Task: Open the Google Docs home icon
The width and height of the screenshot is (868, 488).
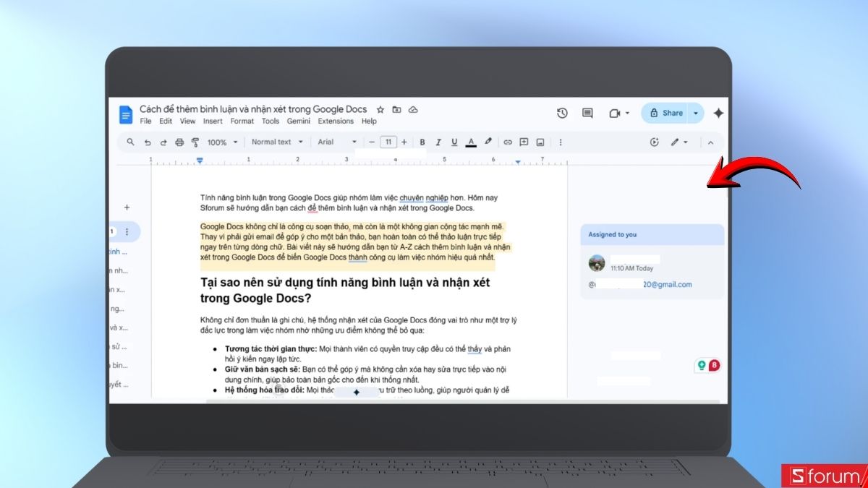Action: [x=126, y=114]
